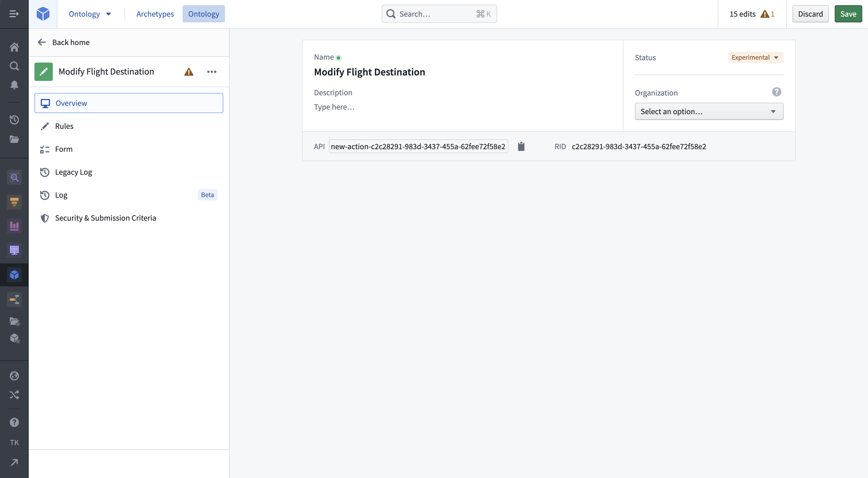Click the warning triangle beside action title
Screen dimensions: 868x478
[x=189, y=72]
